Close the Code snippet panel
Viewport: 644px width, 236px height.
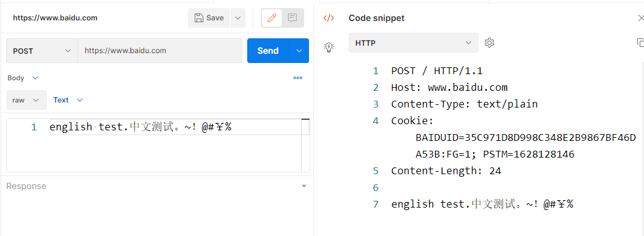point(640,18)
